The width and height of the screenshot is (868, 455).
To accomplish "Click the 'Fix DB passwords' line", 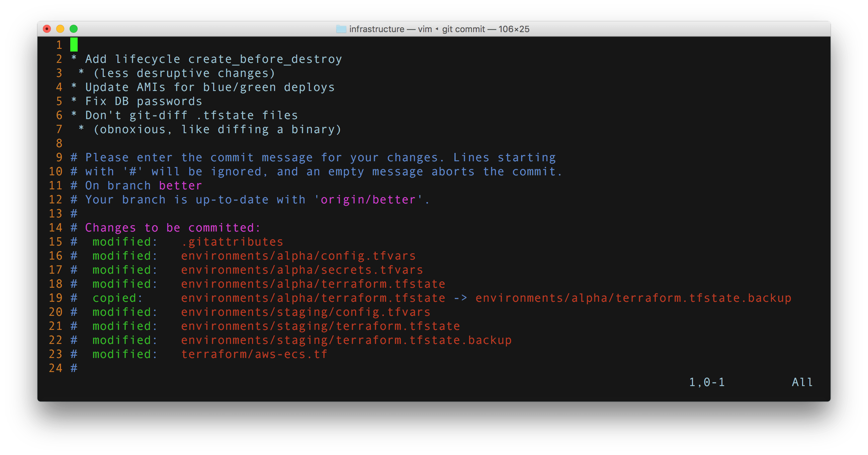I will coord(144,101).
